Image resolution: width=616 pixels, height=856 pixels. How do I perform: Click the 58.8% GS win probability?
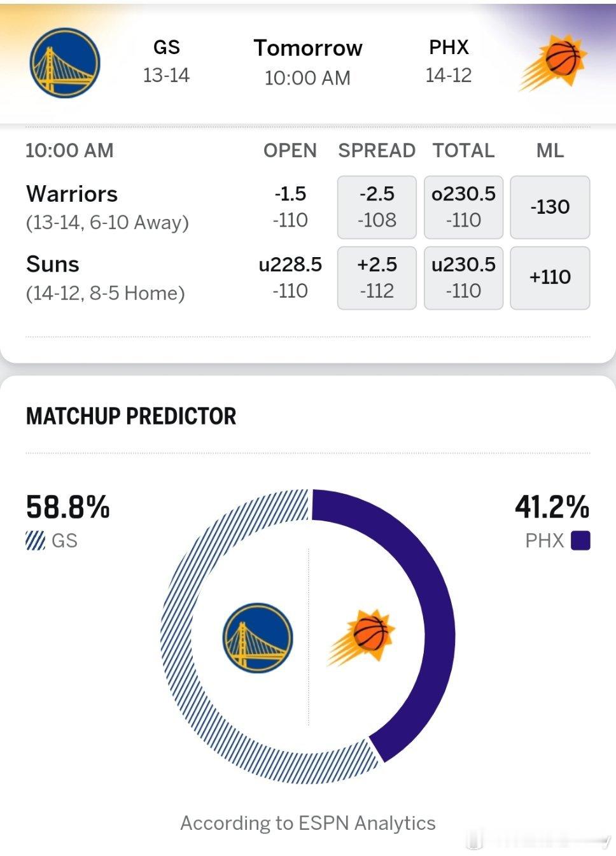click(67, 507)
